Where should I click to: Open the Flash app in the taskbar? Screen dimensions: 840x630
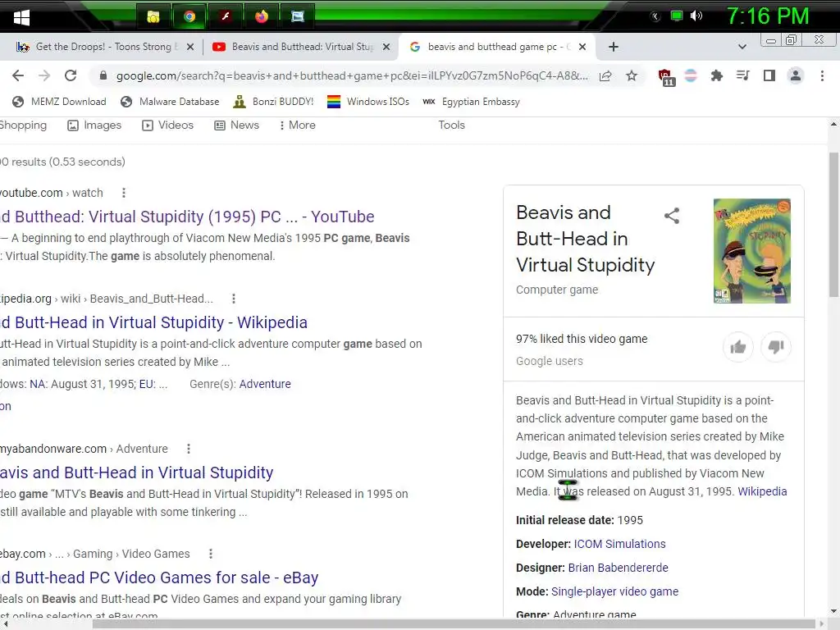click(226, 17)
